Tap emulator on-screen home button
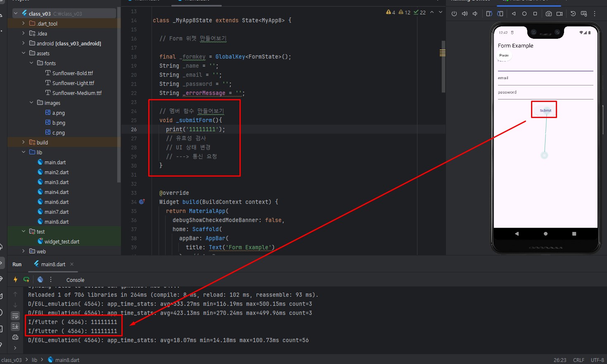This screenshot has height=364, width=607. click(545, 234)
